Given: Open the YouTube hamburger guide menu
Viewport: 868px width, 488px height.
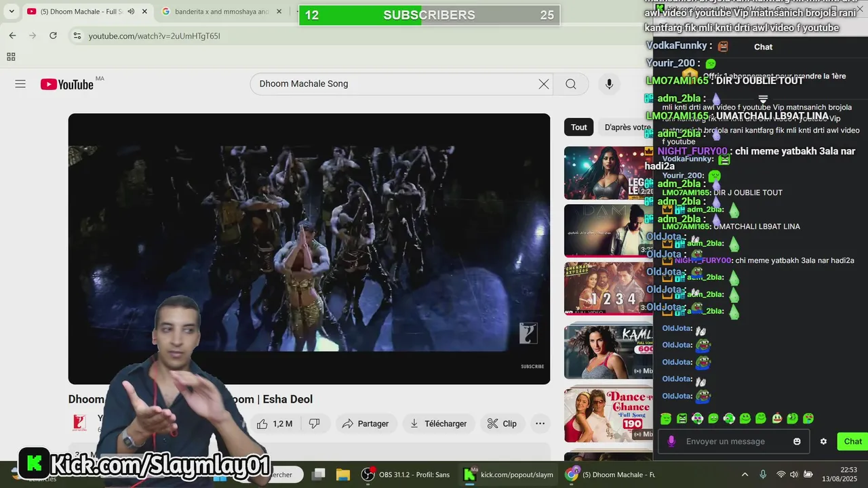Looking at the screenshot, I should click(20, 84).
